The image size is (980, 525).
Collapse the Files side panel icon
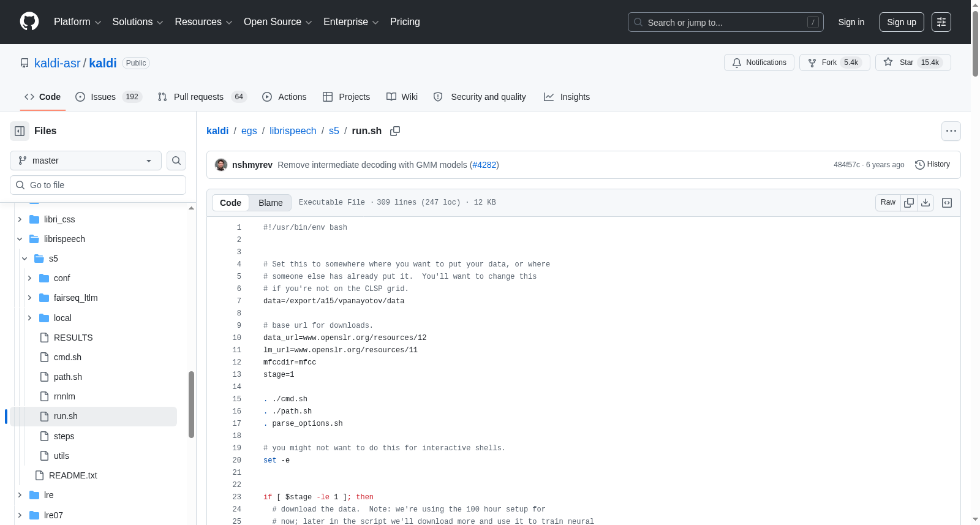20,131
